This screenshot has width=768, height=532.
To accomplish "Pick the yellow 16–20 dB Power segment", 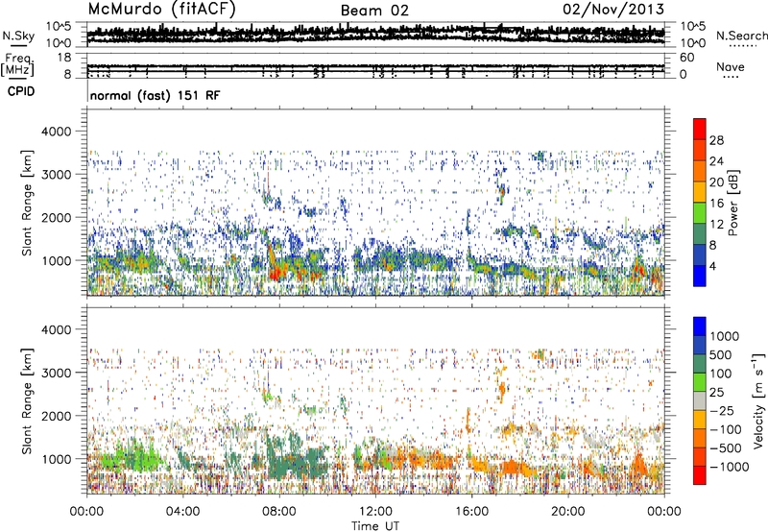I will (x=700, y=192).
